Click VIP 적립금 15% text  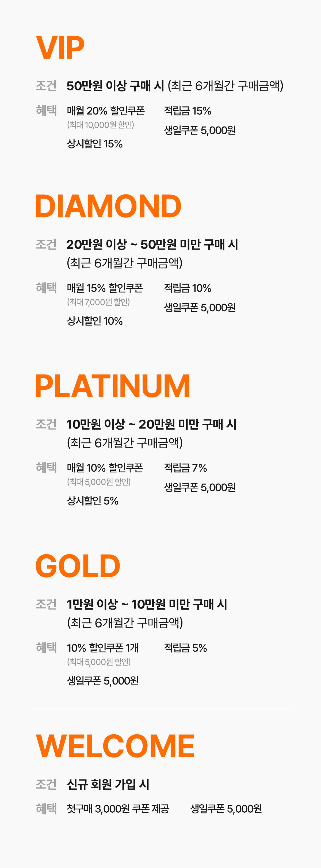188,111
